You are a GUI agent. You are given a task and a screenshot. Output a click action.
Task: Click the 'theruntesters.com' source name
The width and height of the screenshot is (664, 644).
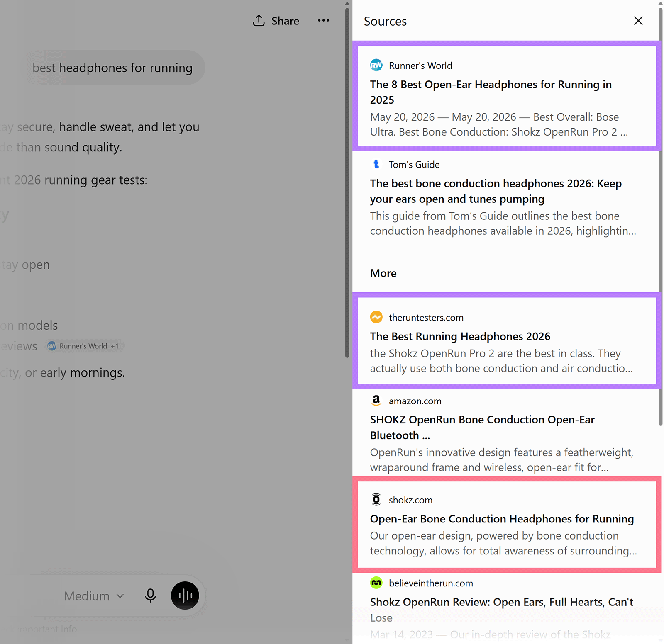(426, 318)
